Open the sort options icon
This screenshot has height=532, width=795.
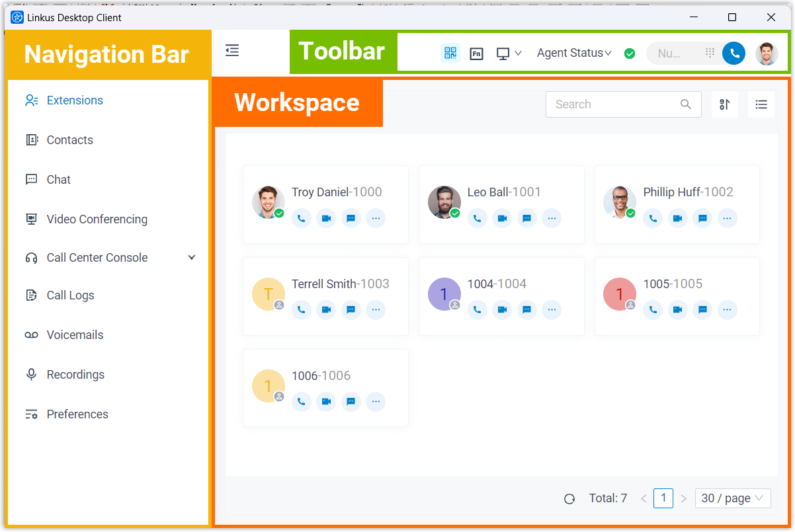point(725,104)
